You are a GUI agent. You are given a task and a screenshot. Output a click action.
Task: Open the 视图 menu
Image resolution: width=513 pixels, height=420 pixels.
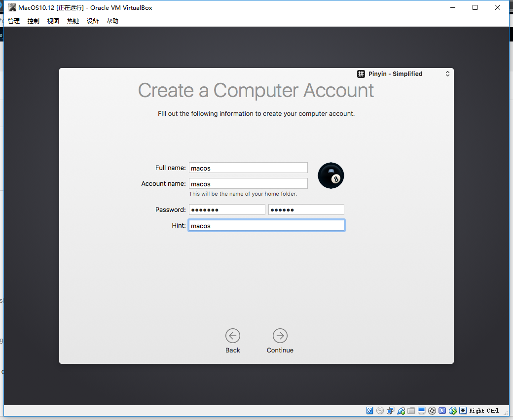(53, 21)
